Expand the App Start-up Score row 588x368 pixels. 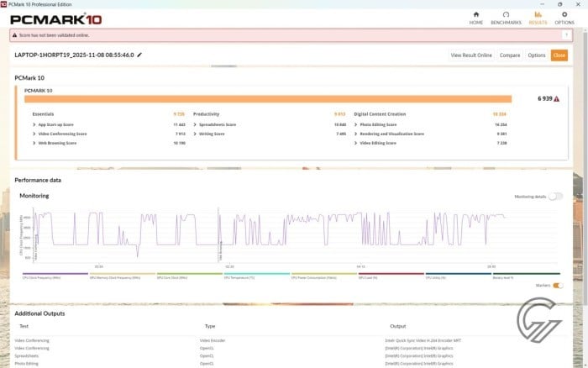tap(34, 124)
